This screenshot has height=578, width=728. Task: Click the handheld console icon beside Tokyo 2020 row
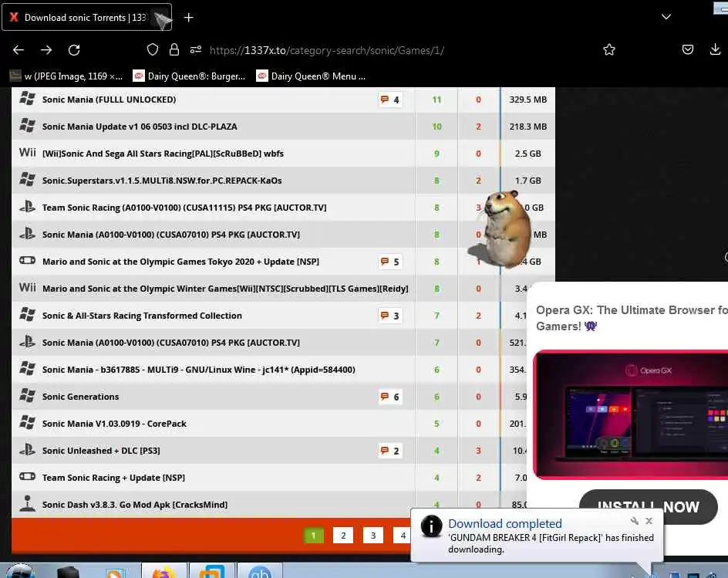(28, 260)
